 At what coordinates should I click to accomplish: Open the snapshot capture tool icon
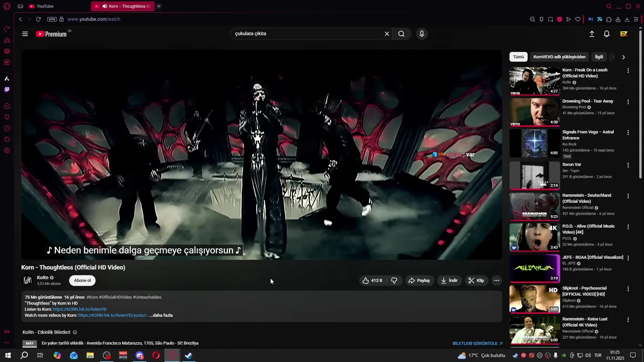click(550, 19)
